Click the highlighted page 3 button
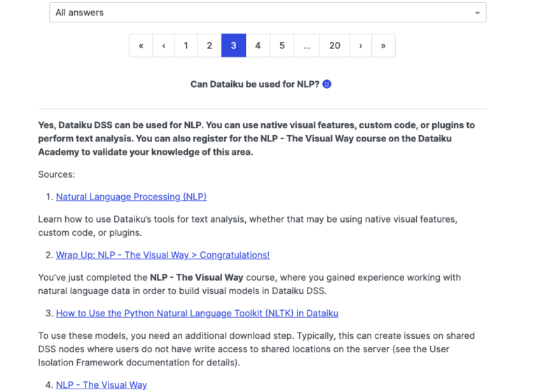The image size is (538, 392). tap(234, 45)
